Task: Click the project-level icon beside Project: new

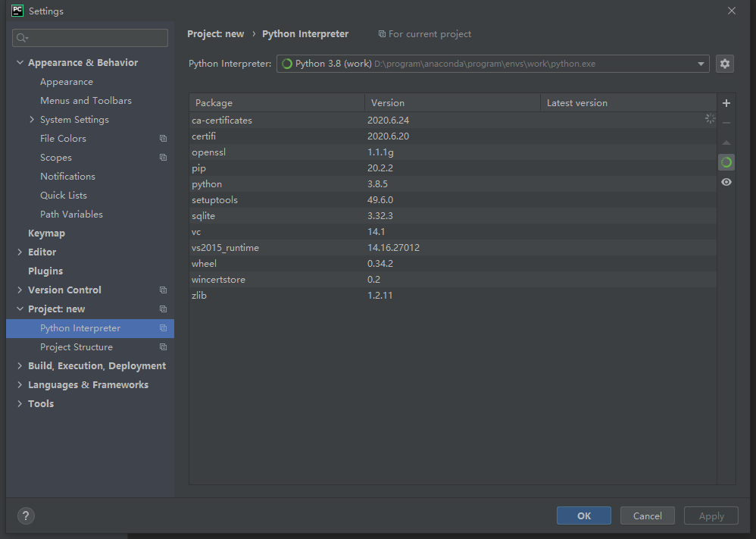Action: (164, 309)
